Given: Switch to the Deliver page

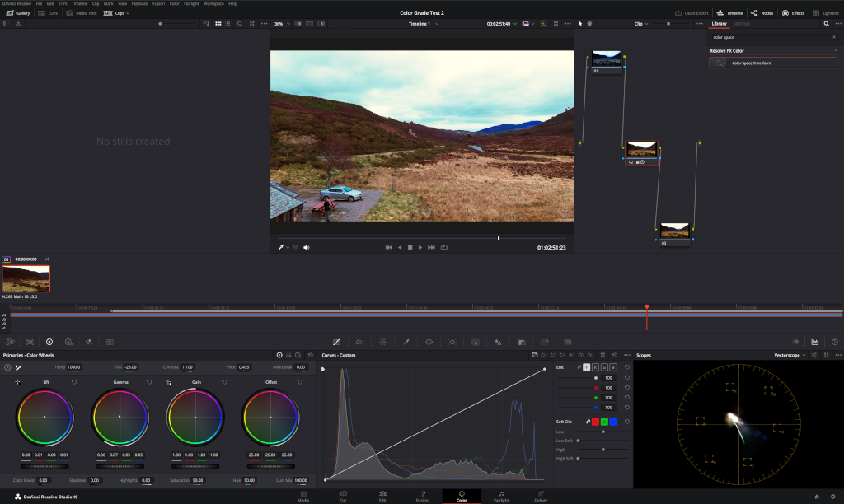Looking at the screenshot, I should pos(541,497).
